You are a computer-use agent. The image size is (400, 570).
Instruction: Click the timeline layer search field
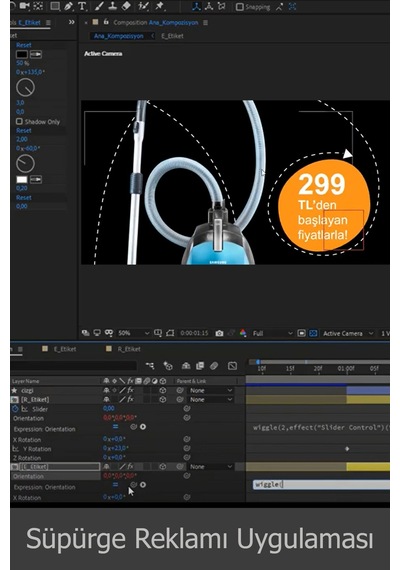point(73,366)
